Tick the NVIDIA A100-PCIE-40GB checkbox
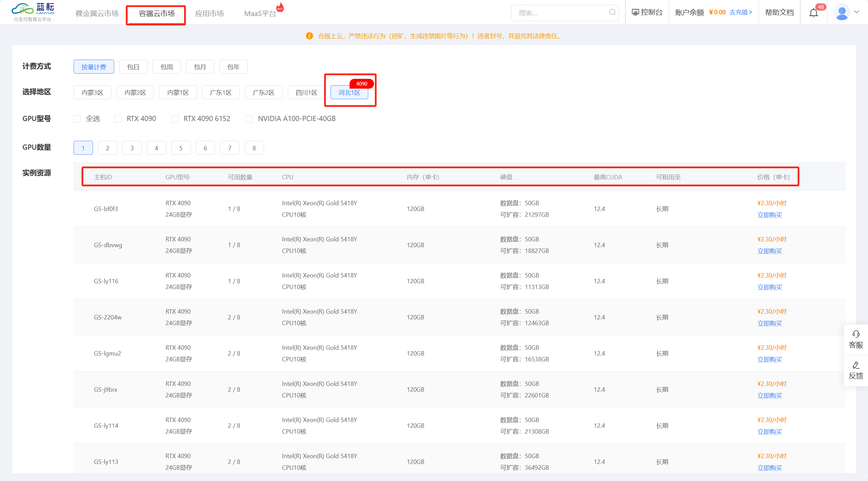The height and width of the screenshot is (481, 868). coord(249,119)
